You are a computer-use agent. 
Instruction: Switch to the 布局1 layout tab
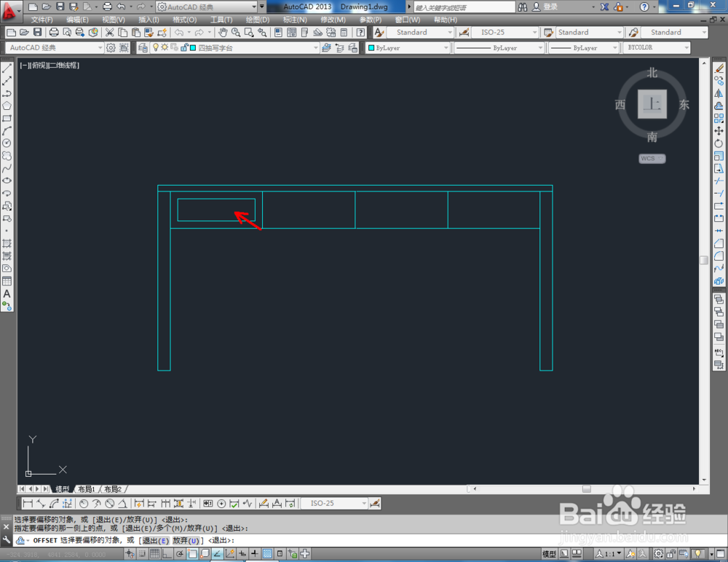coord(87,489)
